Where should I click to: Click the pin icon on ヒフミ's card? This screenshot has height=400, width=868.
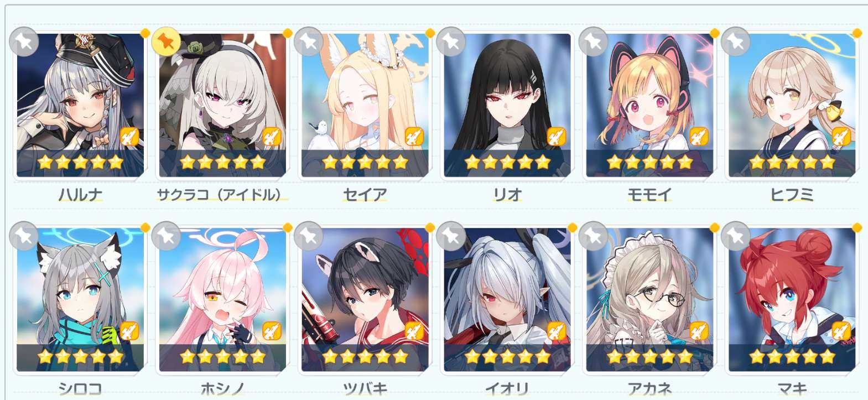[736, 41]
